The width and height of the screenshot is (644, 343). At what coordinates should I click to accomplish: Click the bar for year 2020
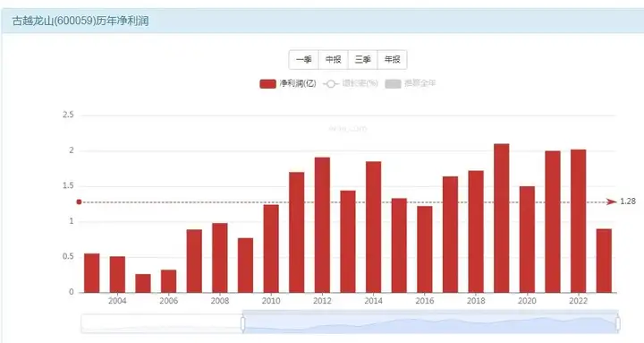click(x=527, y=239)
